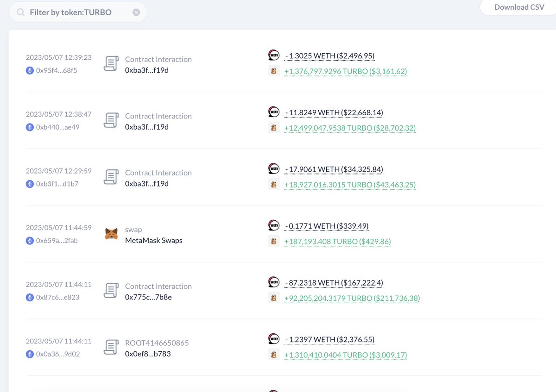Image resolution: width=556 pixels, height=392 pixels.
Task: Click contract scroll icon for 12:38:47 transaction
Action: click(111, 120)
